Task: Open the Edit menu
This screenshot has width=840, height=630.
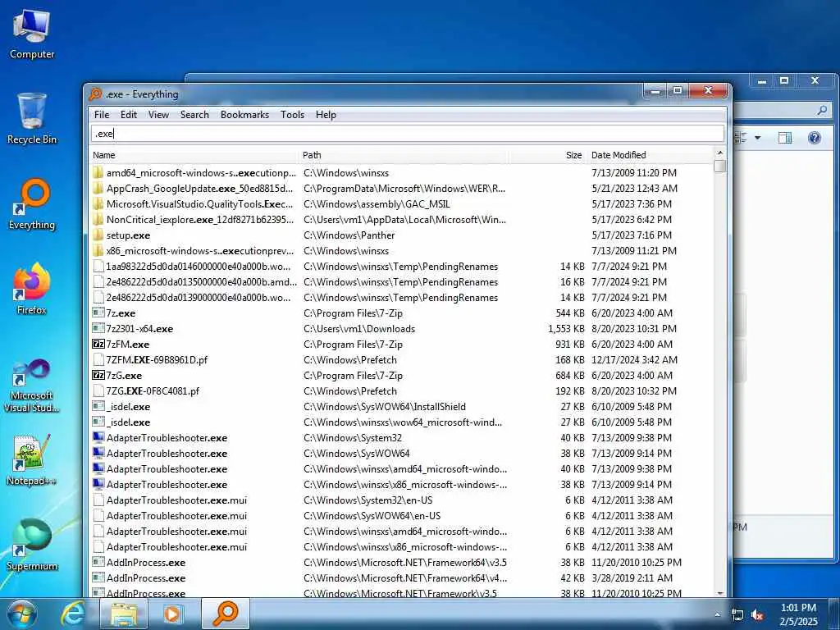Action: coord(129,115)
